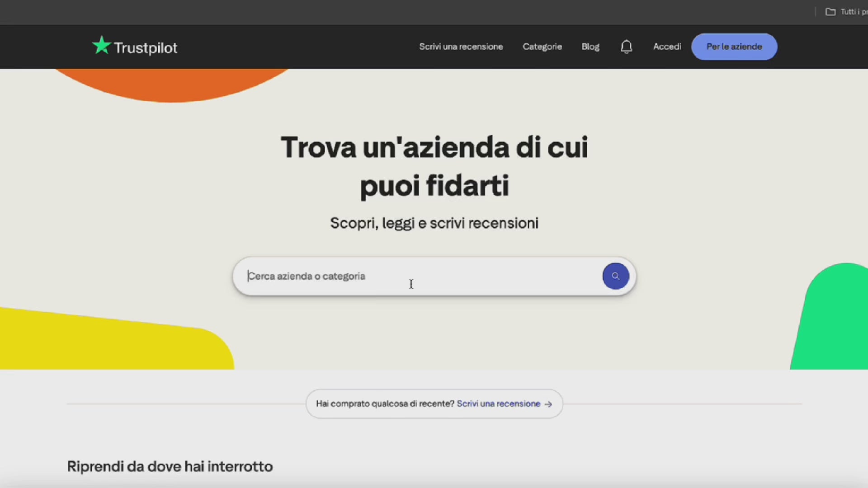Click the Tutti i preferiti bookmarks label

(854, 12)
